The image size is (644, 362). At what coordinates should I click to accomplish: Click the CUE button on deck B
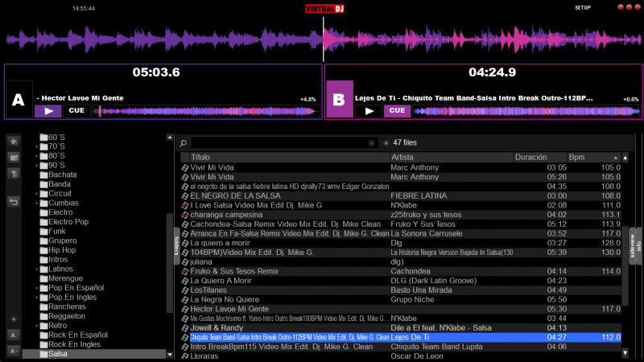pos(395,111)
